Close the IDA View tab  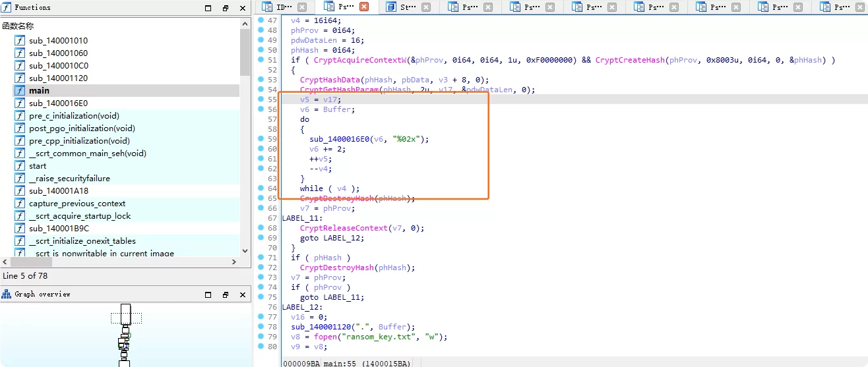[x=301, y=7]
